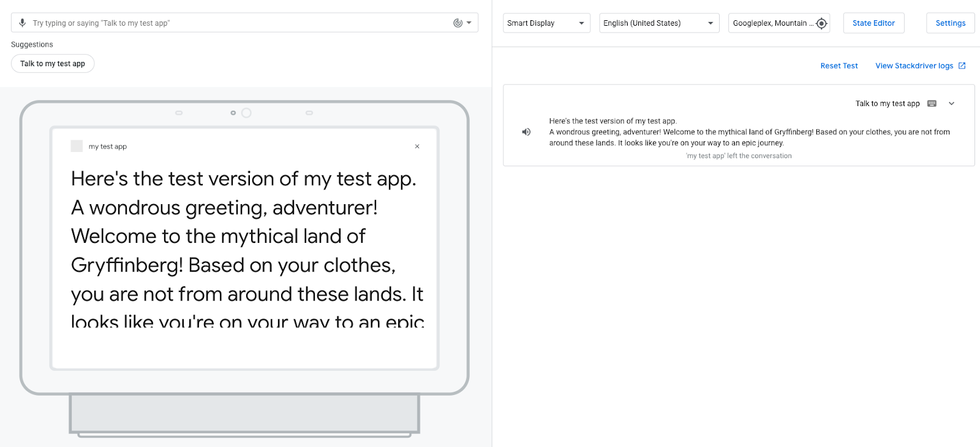Open the simulator Settings
Image resolution: width=980 pixels, height=447 pixels.
coord(950,23)
